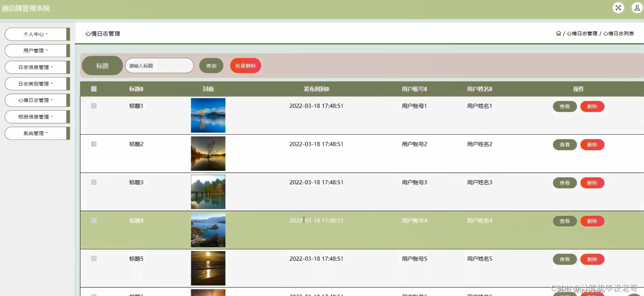This screenshot has width=644, height=296.
Task: Delete the 标题1 row
Action: 592,106
